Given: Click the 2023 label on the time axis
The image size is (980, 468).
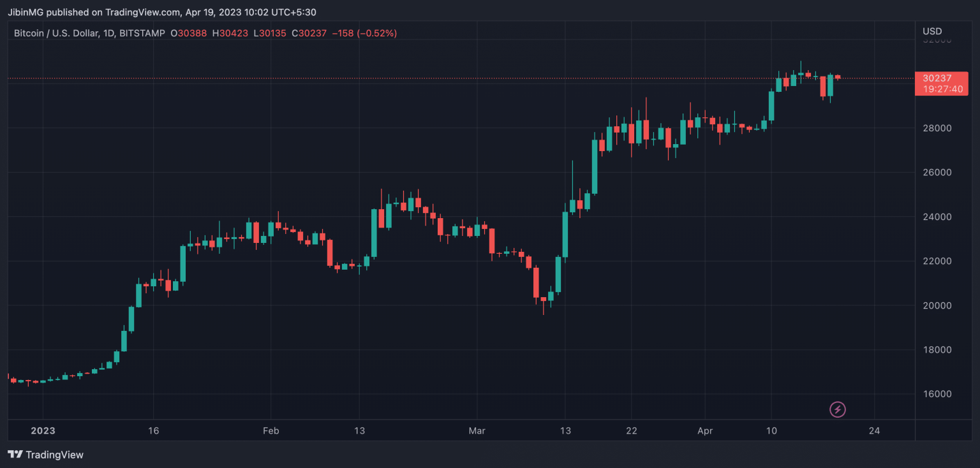Looking at the screenshot, I should coord(42,430).
